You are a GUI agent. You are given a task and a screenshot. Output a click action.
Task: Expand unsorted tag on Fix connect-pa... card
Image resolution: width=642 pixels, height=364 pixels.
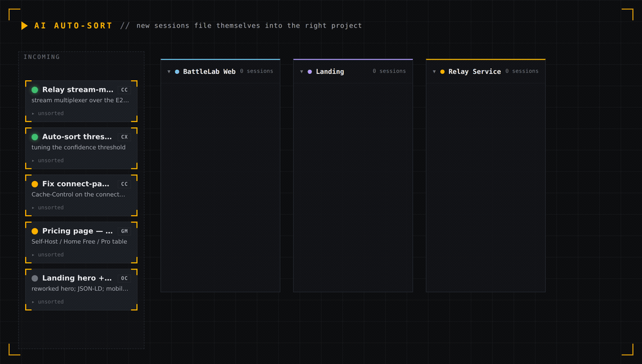pos(48,207)
